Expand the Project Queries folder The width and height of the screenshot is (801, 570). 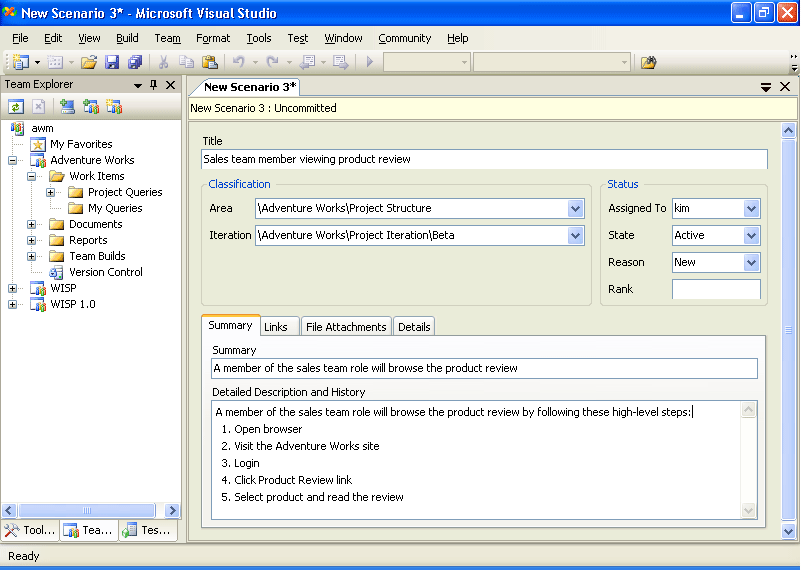51,192
